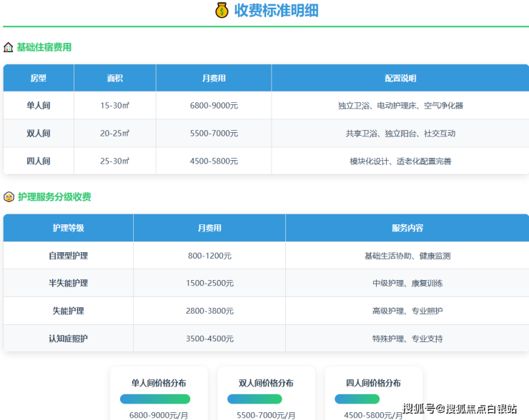
Task: Click the 护理等级 column header
Action: click(x=68, y=228)
